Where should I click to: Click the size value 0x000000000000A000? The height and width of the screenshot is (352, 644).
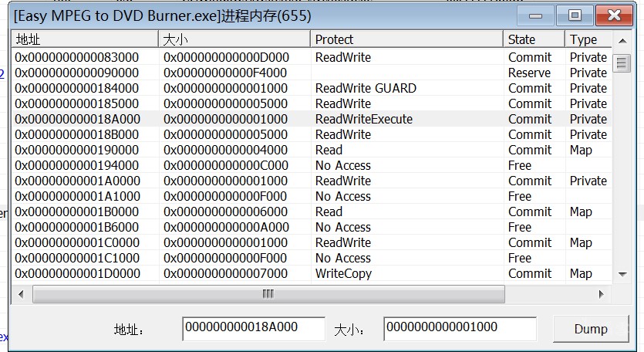pyautogui.click(x=226, y=227)
